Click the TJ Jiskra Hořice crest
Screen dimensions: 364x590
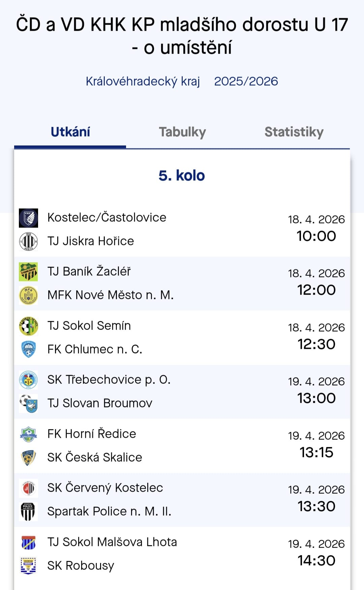(x=28, y=241)
